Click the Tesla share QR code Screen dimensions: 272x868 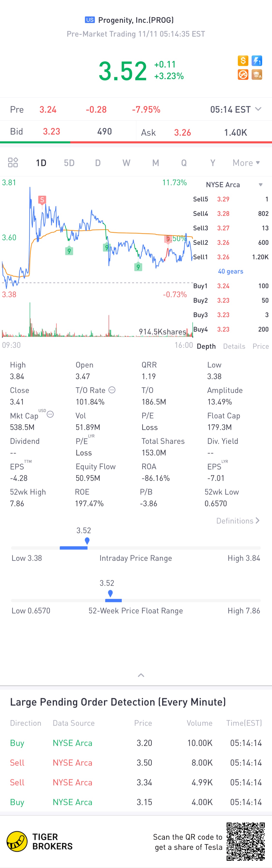click(245, 841)
